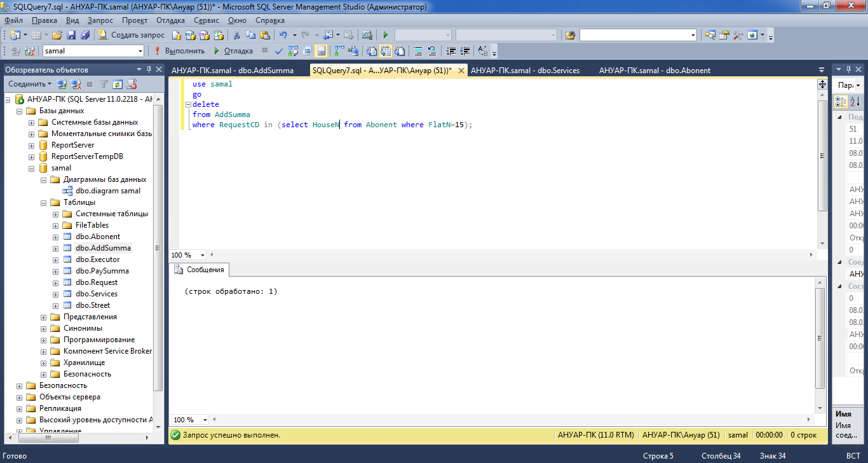Click the find text combo box
Screen dimensions: 868x463
click(638, 35)
